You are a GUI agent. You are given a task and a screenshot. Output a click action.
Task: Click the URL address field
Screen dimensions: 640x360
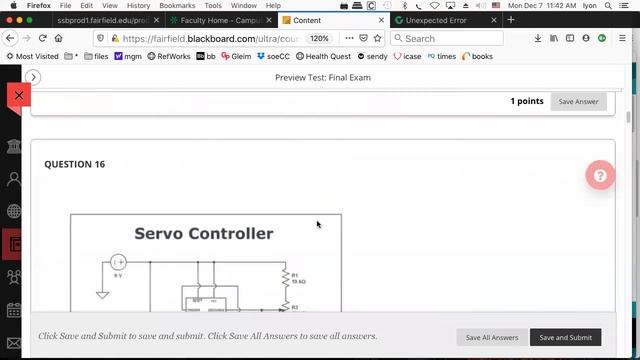pos(212,38)
